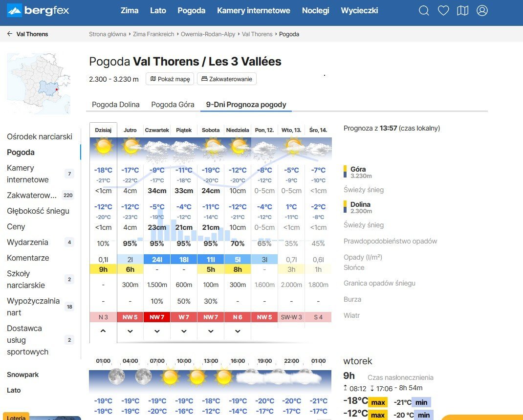Viewport: 523px width, 420px height.
Task: Click the snowy weather icon for Czwartek
Action: point(157,149)
